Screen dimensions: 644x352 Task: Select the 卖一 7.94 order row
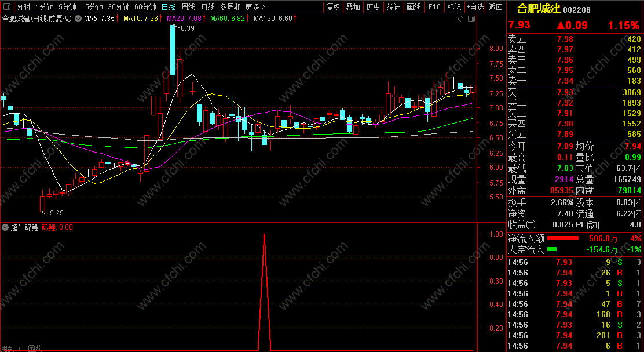coord(575,81)
